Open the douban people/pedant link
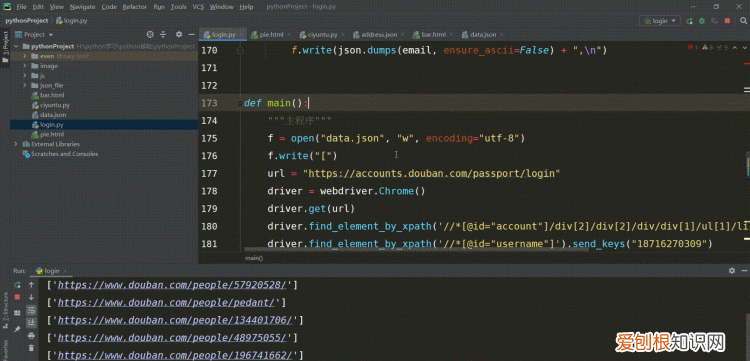This screenshot has width=750, height=361. tap(166, 303)
